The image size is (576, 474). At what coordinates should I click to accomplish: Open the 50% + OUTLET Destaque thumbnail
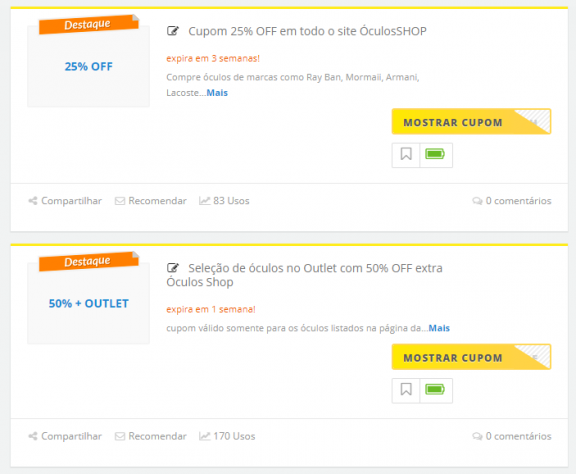89,304
